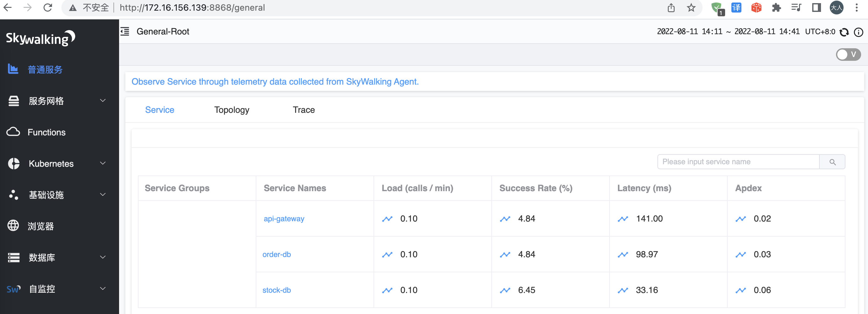The image size is (868, 314).
Task: Click the SkyWalking logo
Action: 40,38
